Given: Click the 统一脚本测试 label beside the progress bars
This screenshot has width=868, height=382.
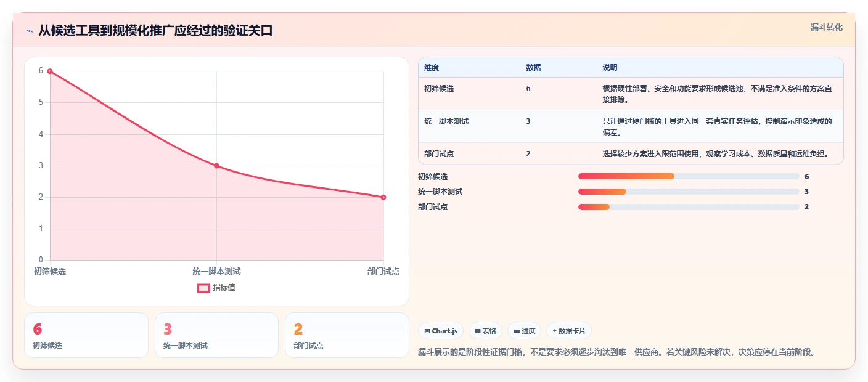Looking at the screenshot, I should 440,192.
